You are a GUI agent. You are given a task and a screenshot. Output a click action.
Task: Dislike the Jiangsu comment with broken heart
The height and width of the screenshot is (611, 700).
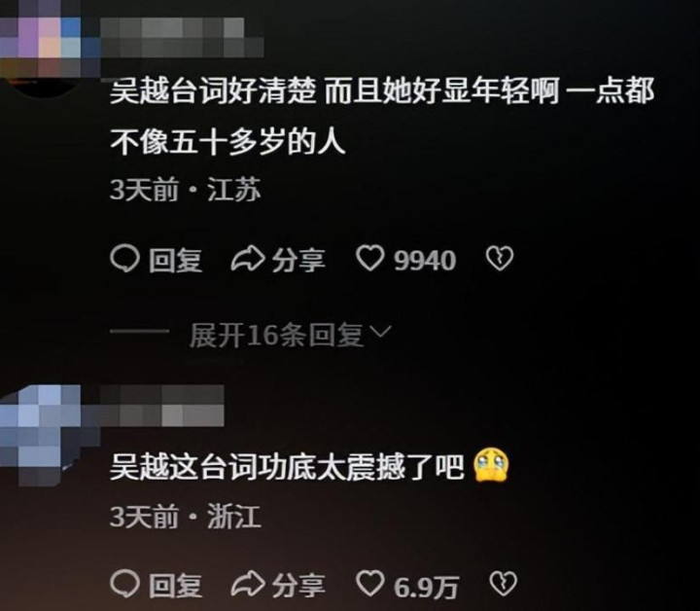click(500, 259)
